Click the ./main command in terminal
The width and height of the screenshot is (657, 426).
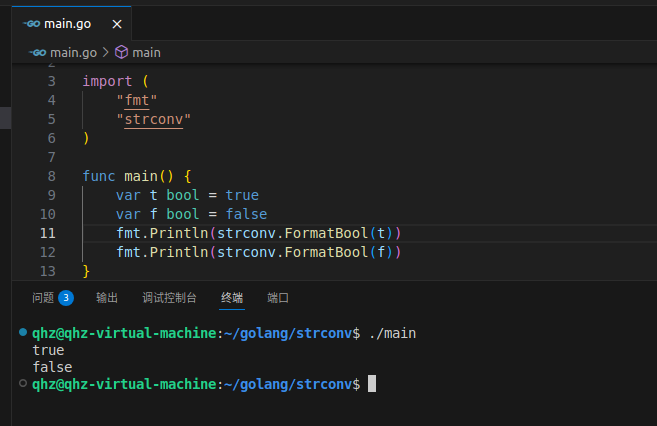pos(393,333)
